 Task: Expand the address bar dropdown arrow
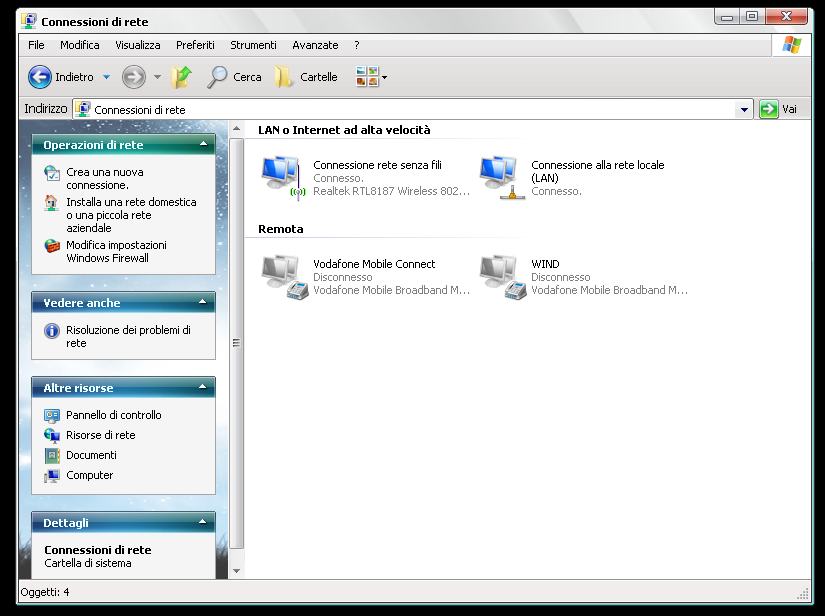click(744, 110)
